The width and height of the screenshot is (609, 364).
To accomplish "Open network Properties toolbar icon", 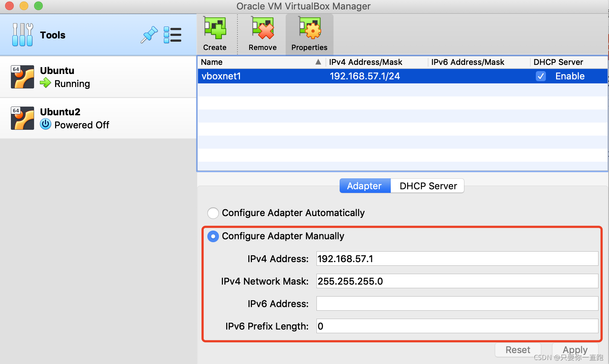I will click(310, 28).
